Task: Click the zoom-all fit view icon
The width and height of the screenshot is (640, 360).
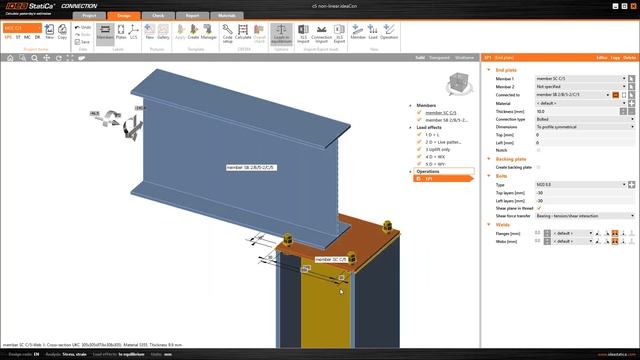Action: 70,58
